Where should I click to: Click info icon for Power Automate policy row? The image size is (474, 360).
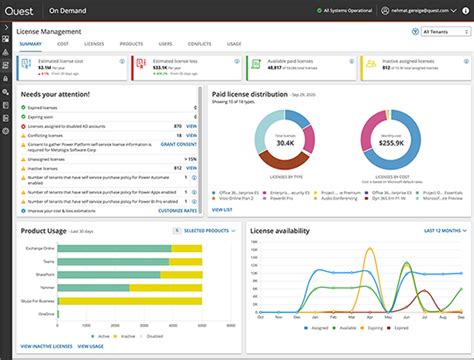point(194,178)
